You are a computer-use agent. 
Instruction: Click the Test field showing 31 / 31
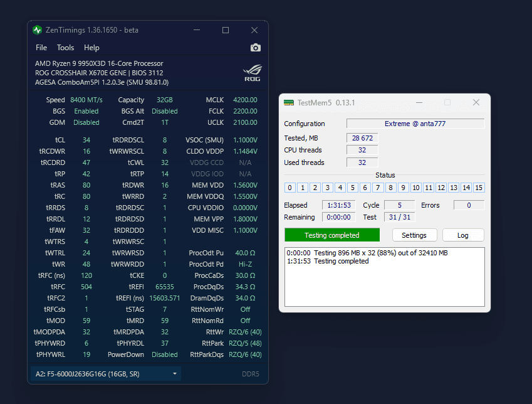[x=399, y=217]
